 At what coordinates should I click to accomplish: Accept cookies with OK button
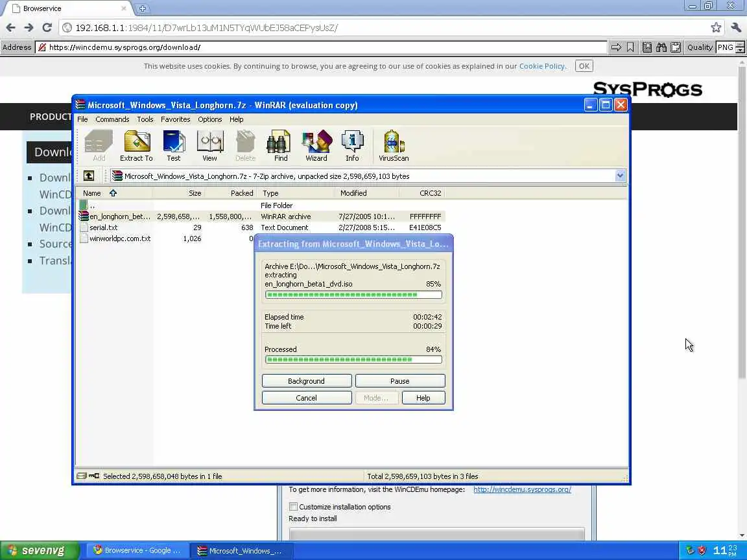tap(584, 66)
